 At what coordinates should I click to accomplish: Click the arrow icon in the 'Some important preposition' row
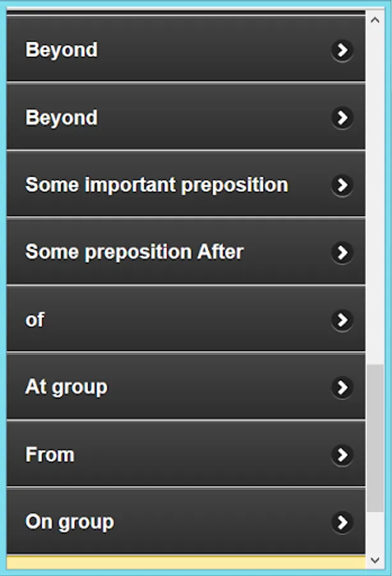click(x=342, y=185)
